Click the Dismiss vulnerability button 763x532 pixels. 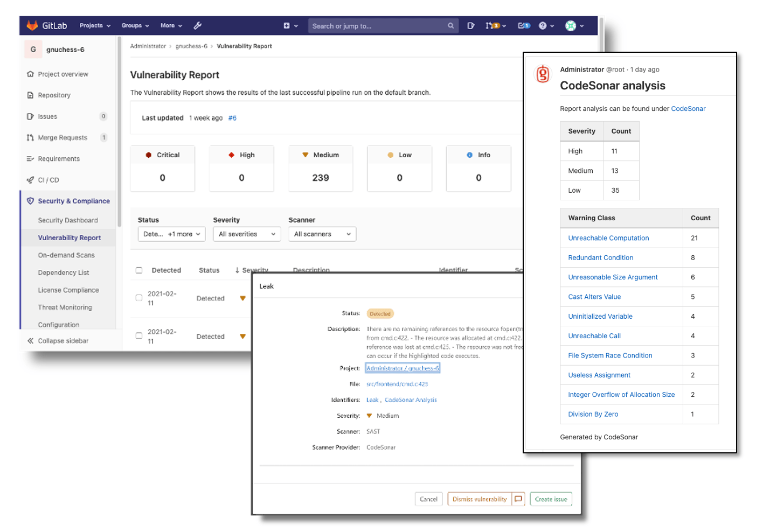click(480, 499)
